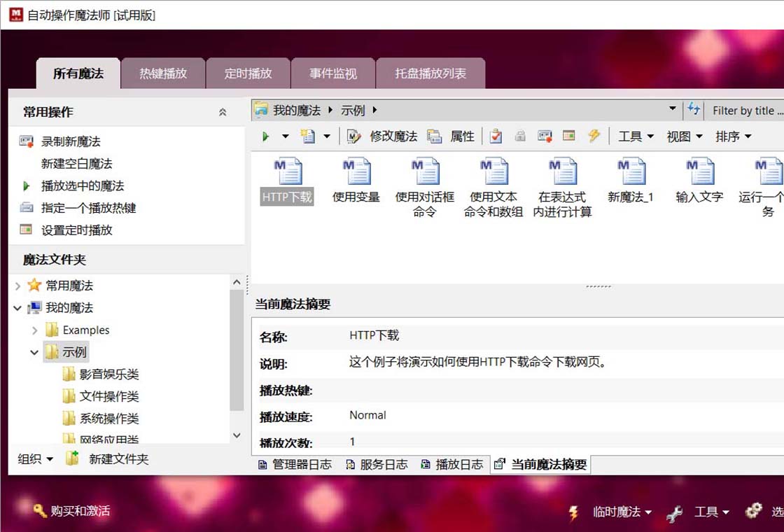Click the schedule window toolbar icon

[x=568, y=136]
